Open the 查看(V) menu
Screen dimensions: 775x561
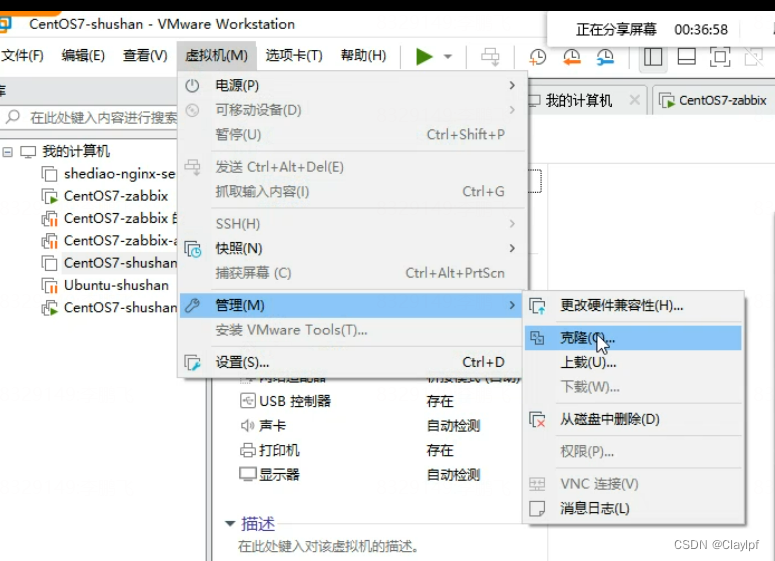145,55
